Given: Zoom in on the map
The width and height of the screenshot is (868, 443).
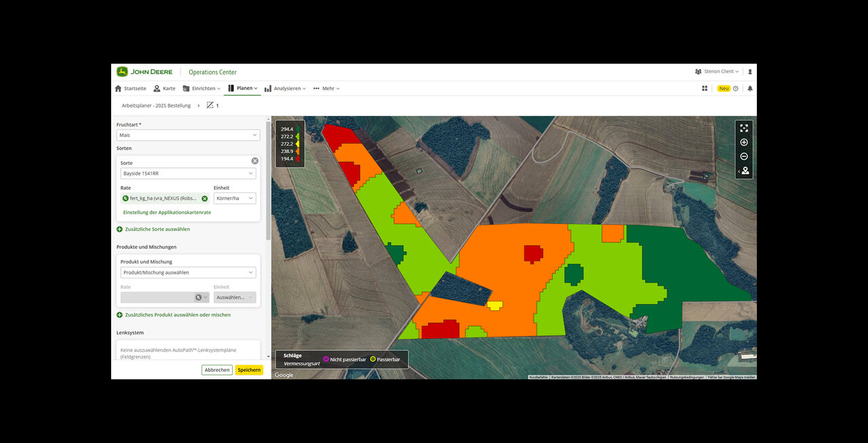Looking at the screenshot, I should point(744,142).
